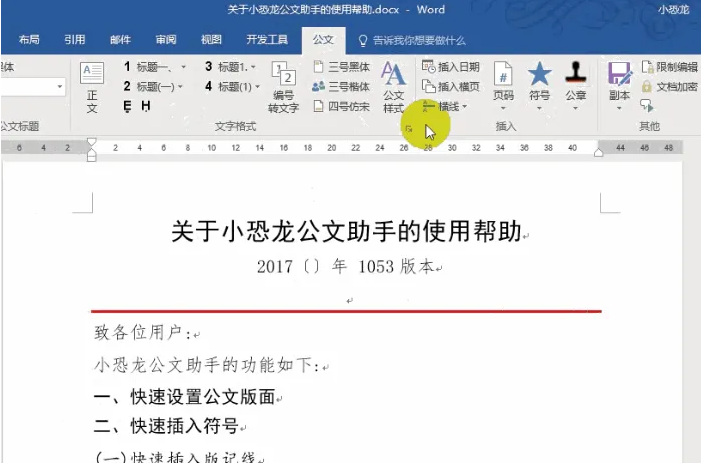Open 副本 save copy menu

(620, 86)
